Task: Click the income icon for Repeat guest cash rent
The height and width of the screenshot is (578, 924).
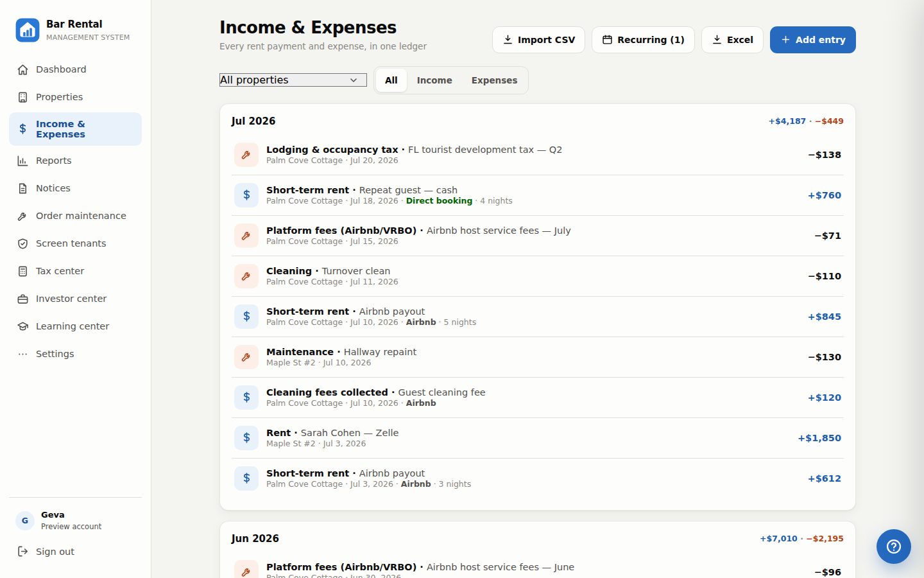Action: 246,195
